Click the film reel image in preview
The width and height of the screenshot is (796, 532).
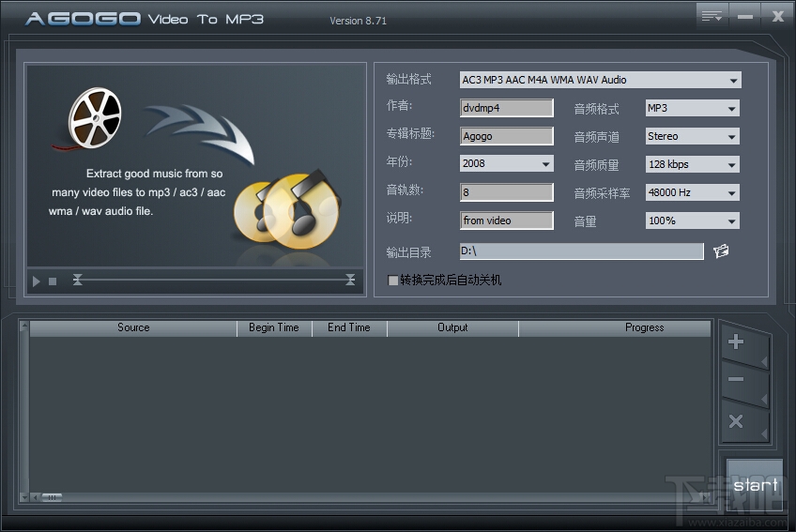click(x=95, y=118)
